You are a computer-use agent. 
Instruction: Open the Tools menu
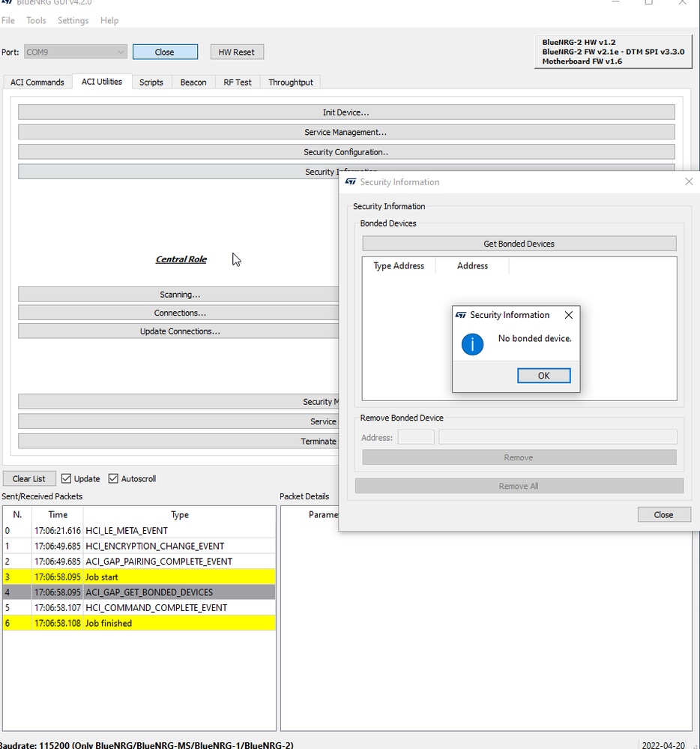click(36, 20)
